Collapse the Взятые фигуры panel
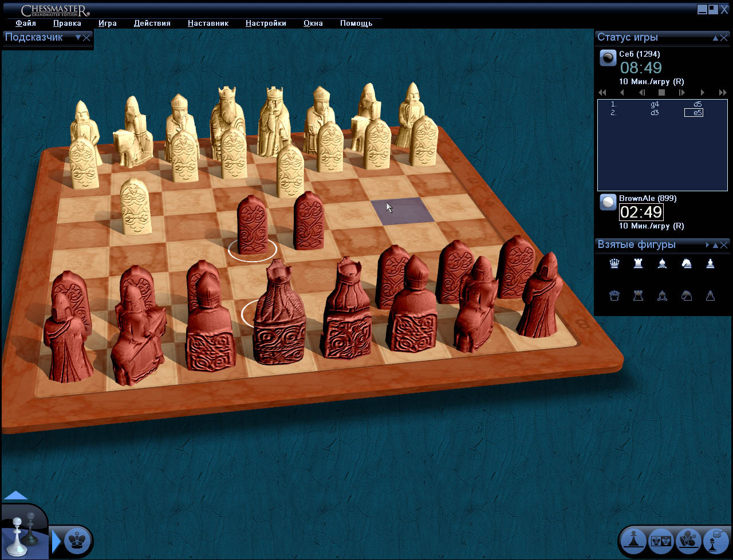 point(715,245)
